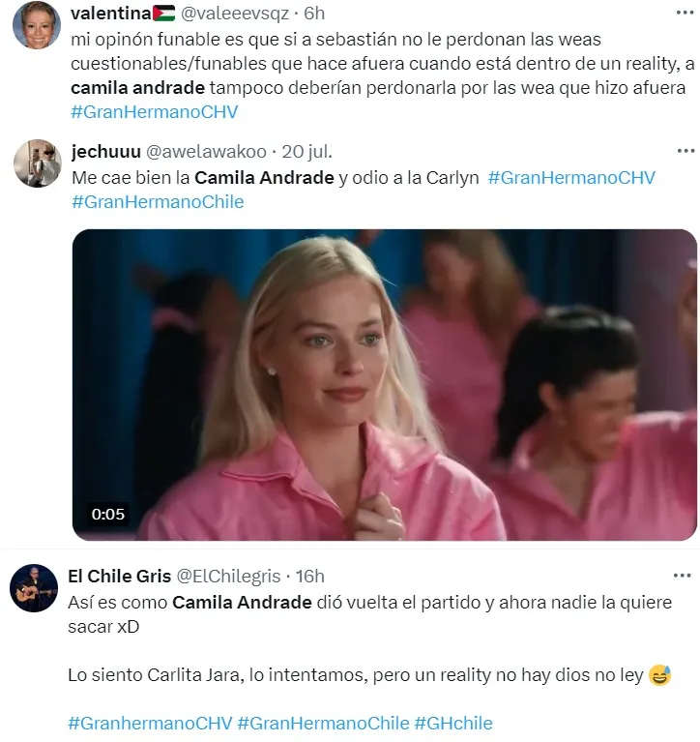The image size is (700, 742).
Task: Open the @ElChilegris handle
Action: [x=228, y=576]
